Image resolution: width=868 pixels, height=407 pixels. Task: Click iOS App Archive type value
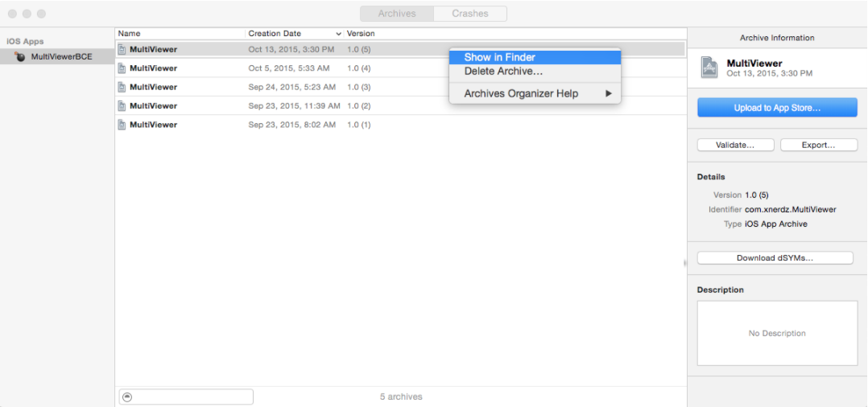pos(776,224)
